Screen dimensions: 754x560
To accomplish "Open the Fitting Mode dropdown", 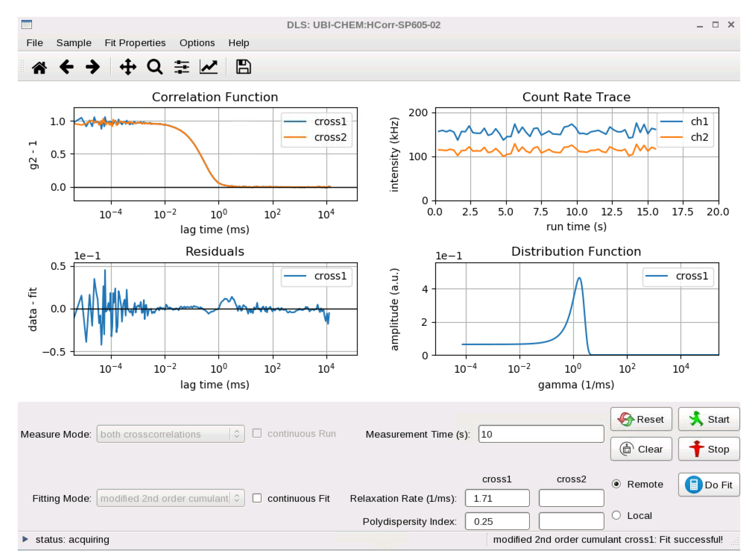I will coord(170,498).
